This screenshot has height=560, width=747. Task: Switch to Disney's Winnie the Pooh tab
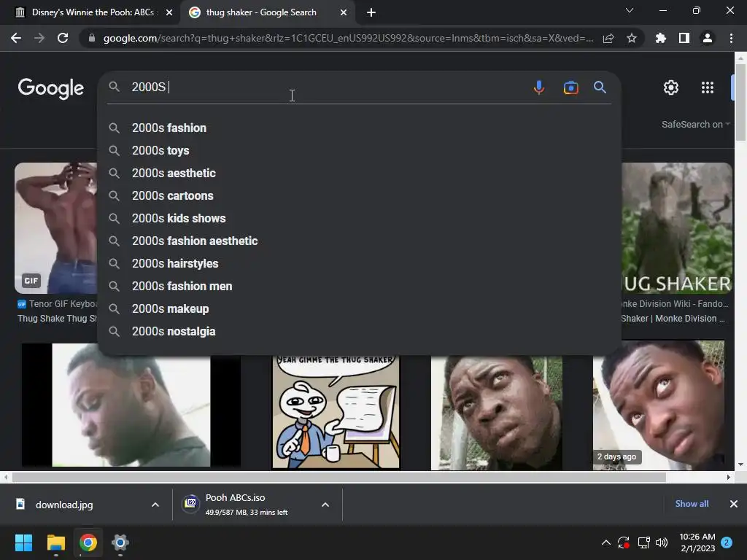[90, 12]
